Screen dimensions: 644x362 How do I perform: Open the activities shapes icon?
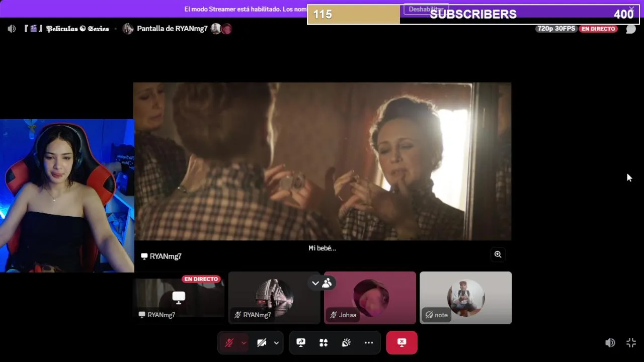click(324, 343)
